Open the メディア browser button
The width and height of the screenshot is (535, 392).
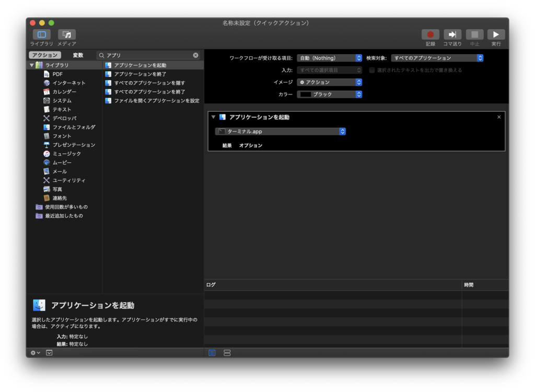pyautogui.click(x=67, y=34)
